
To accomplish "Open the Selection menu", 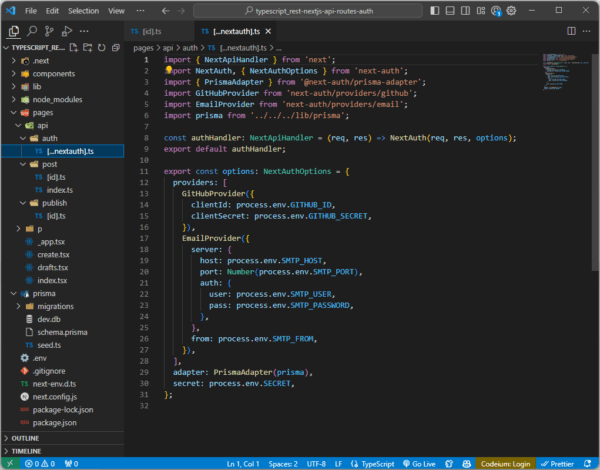I will pos(83,11).
